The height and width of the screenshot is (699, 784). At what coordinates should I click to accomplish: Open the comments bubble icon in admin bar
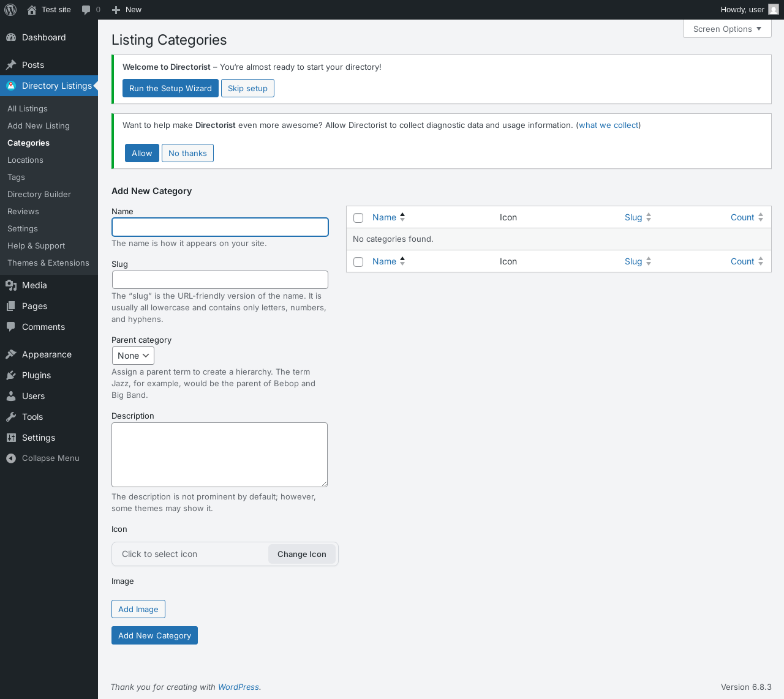(x=86, y=10)
